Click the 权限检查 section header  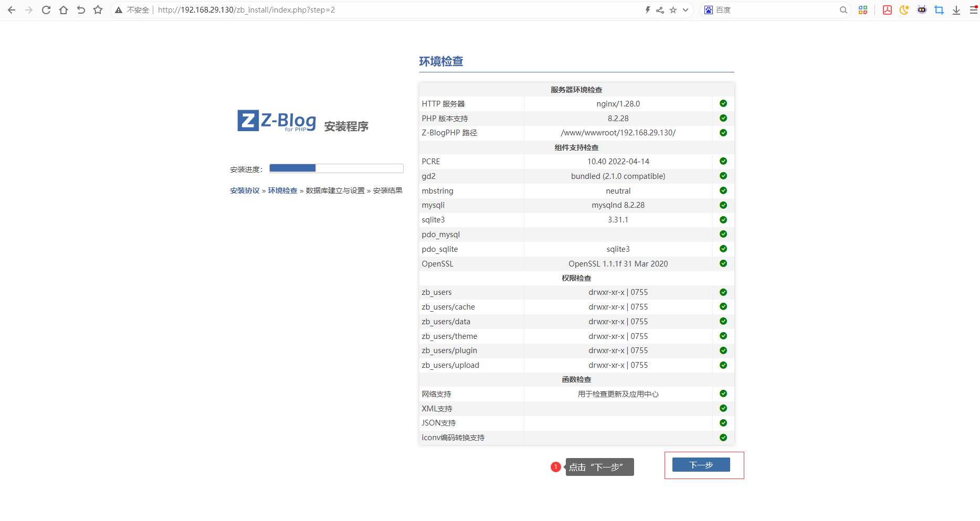[576, 278]
